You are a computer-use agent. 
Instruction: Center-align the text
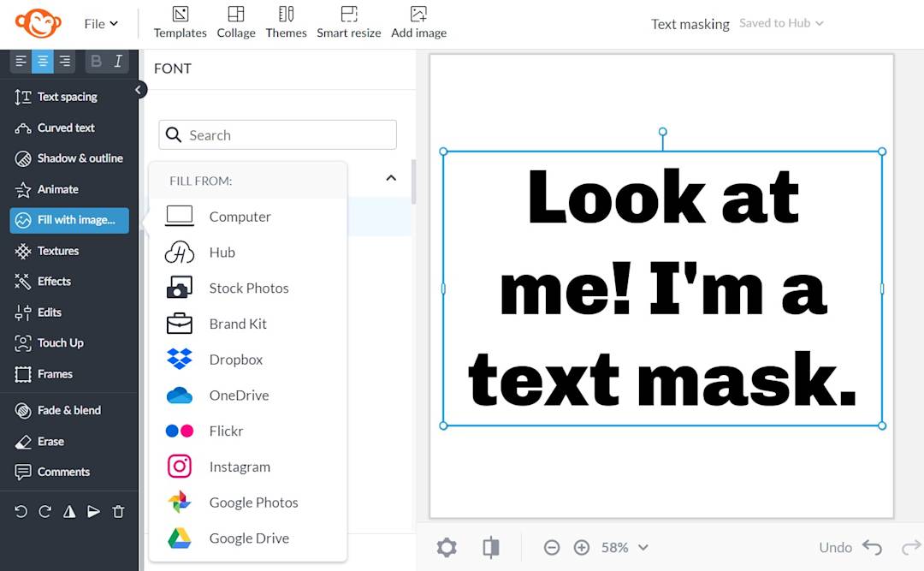coord(43,61)
